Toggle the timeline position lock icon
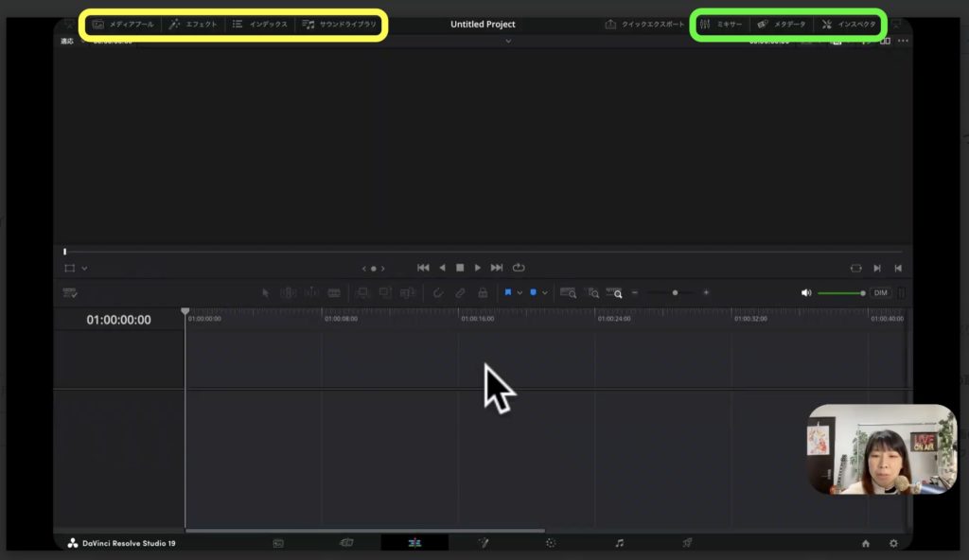 [x=483, y=293]
